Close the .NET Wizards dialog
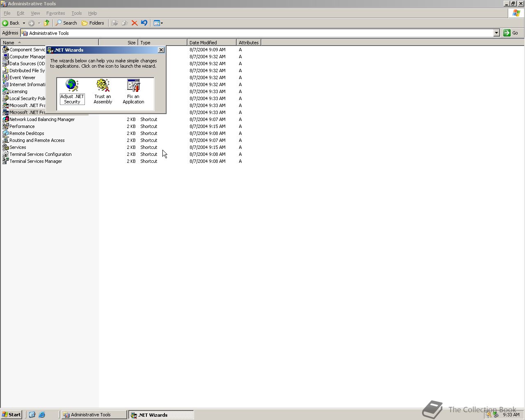This screenshot has width=525, height=420. (x=161, y=50)
